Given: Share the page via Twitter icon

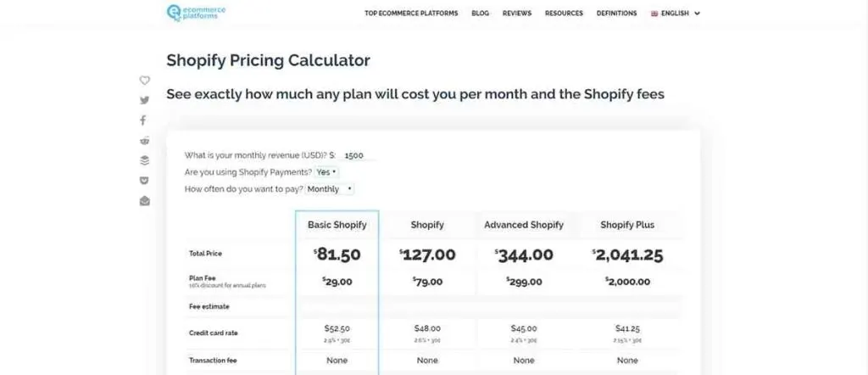Looking at the screenshot, I should click(x=144, y=100).
